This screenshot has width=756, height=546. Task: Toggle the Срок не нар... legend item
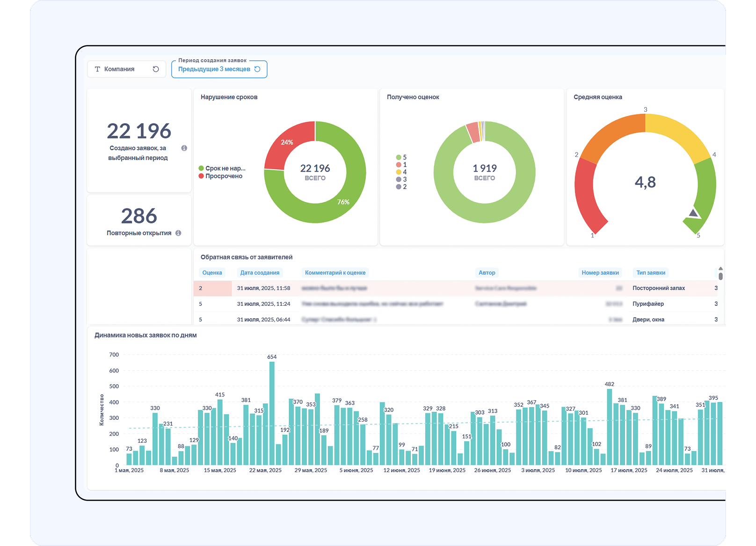coord(222,168)
